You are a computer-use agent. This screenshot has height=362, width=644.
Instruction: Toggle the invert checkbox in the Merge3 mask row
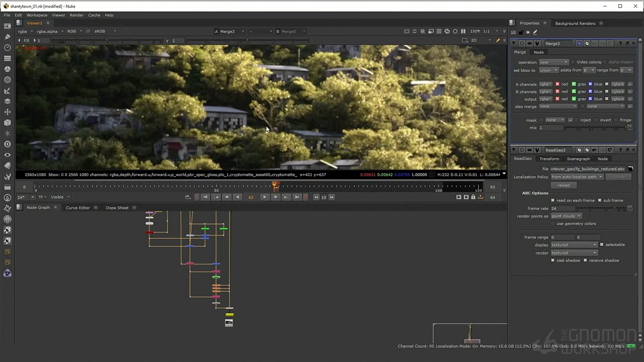(597, 120)
